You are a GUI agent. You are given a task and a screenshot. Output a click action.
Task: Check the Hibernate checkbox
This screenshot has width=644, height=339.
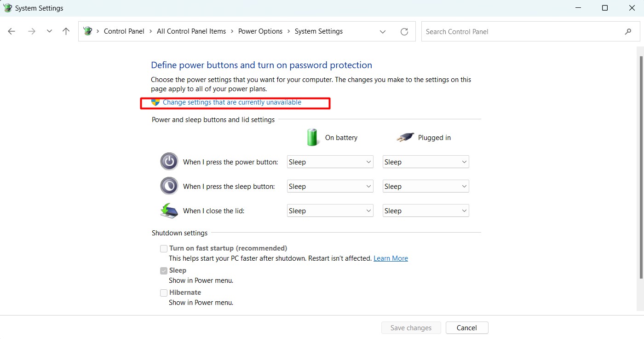pos(164,293)
